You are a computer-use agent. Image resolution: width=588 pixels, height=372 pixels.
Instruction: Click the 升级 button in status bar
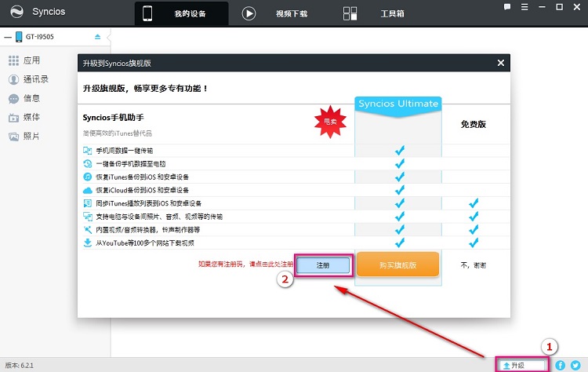tap(521, 365)
